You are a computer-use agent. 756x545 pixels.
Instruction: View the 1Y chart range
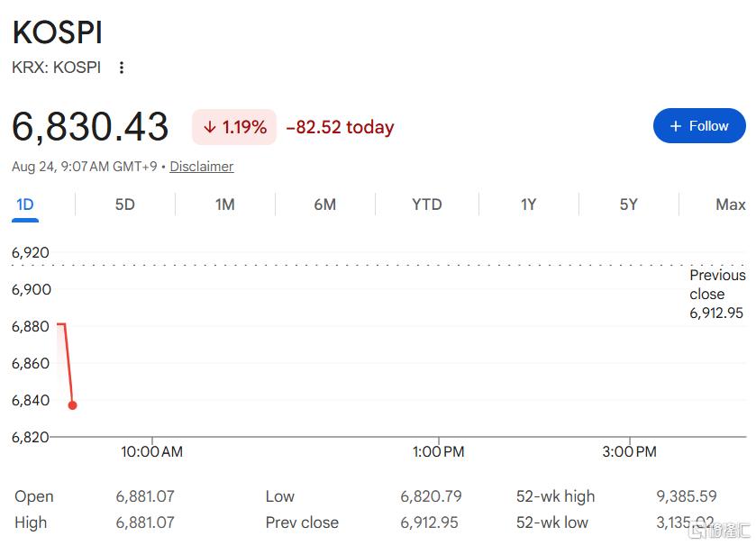pos(528,204)
